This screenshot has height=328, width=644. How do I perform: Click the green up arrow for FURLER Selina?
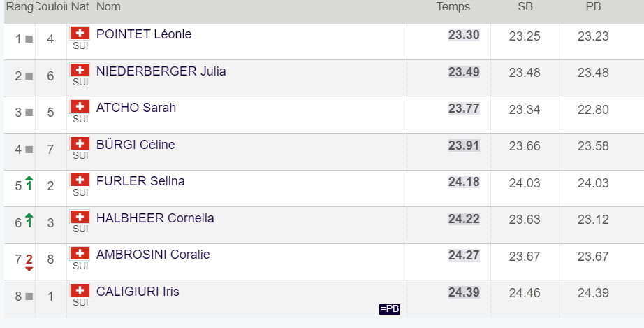click(29, 184)
